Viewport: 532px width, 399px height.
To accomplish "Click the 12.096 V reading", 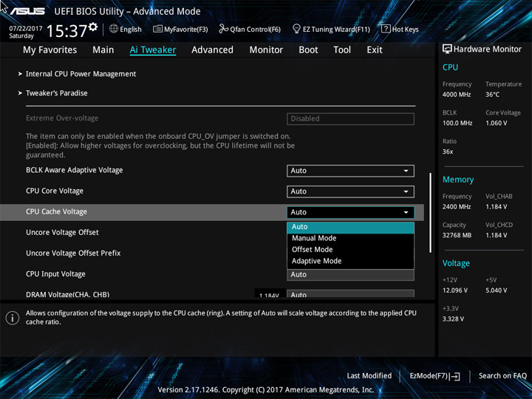I will tap(454, 290).
